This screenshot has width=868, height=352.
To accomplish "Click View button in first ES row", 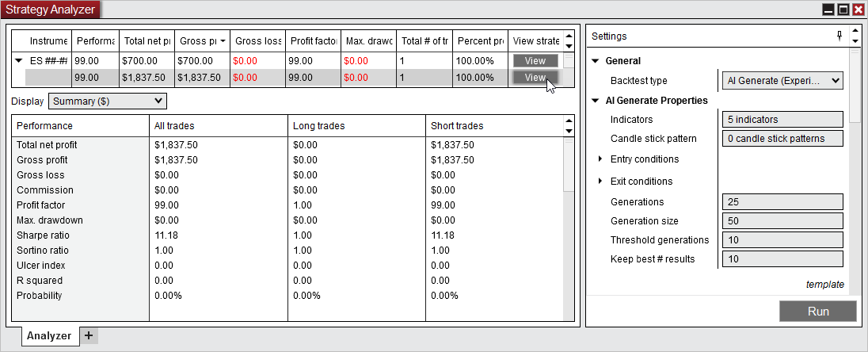I will (535, 60).
